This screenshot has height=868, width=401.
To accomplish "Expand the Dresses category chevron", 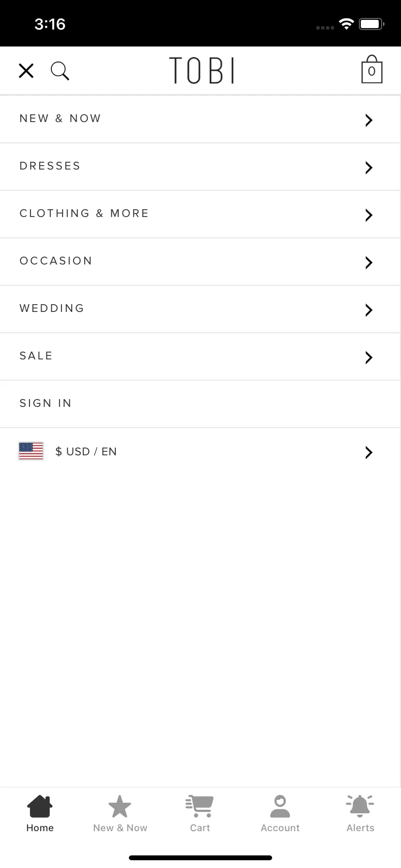I will coord(369,167).
